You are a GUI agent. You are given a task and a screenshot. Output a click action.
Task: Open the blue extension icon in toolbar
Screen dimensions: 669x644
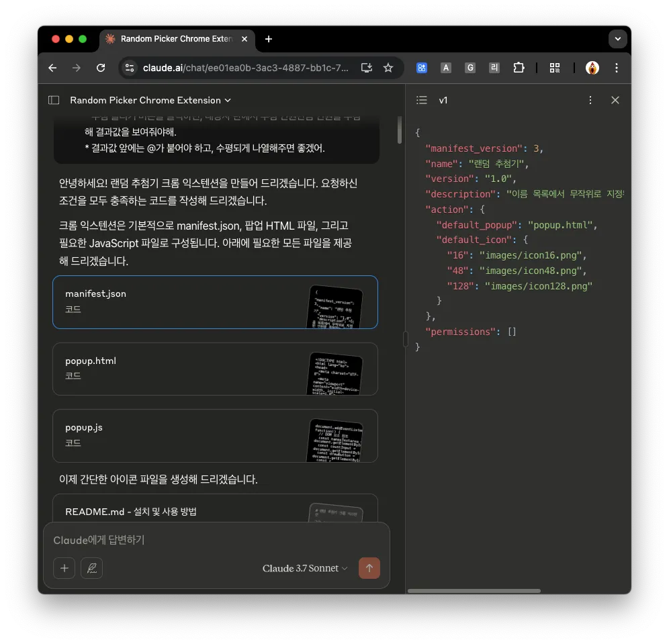click(422, 68)
